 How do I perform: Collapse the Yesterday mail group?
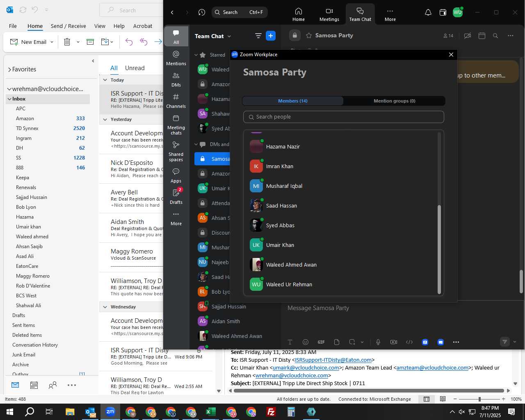pyautogui.click(x=105, y=119)
